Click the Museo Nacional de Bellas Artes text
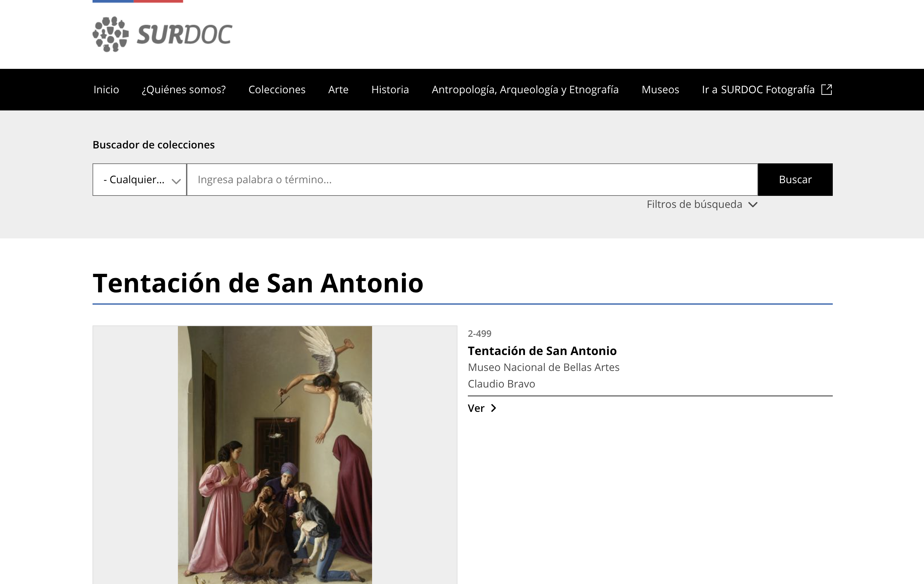 pos(543,367)
